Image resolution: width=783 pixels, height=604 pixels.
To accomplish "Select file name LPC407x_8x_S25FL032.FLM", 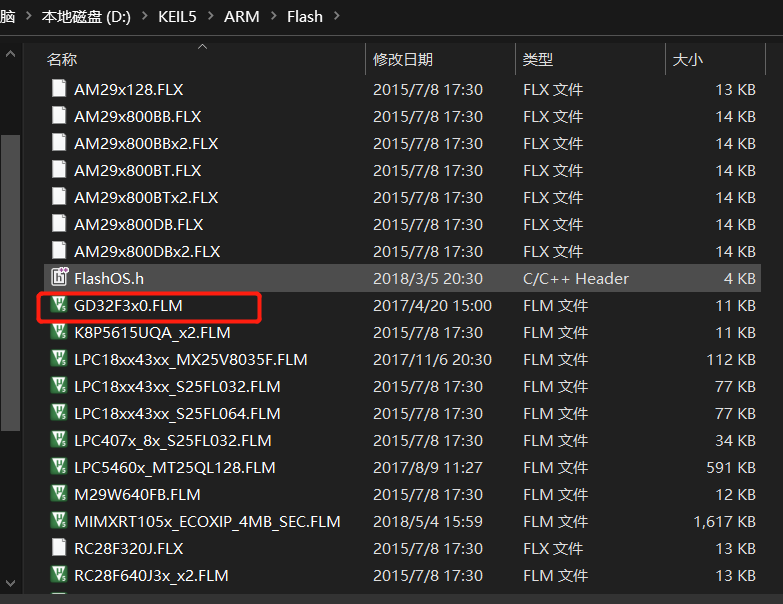I will tap(173, 440).
